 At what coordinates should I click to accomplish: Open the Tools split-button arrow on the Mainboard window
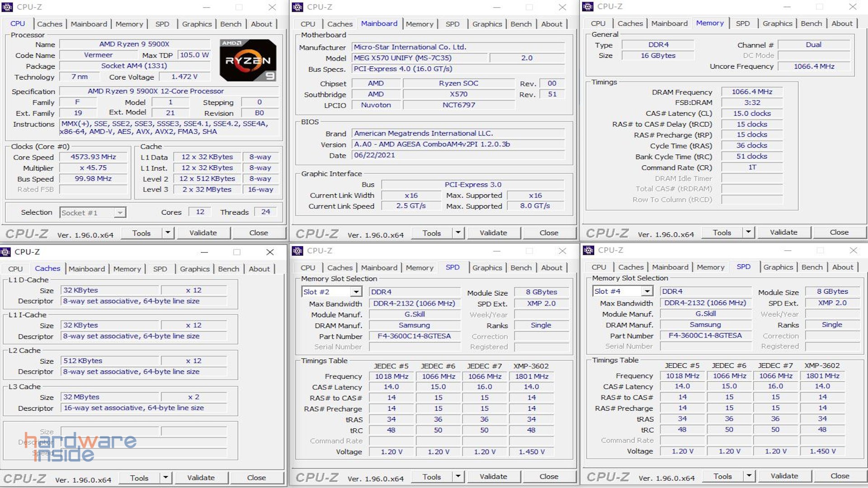[x=458, y=233]
